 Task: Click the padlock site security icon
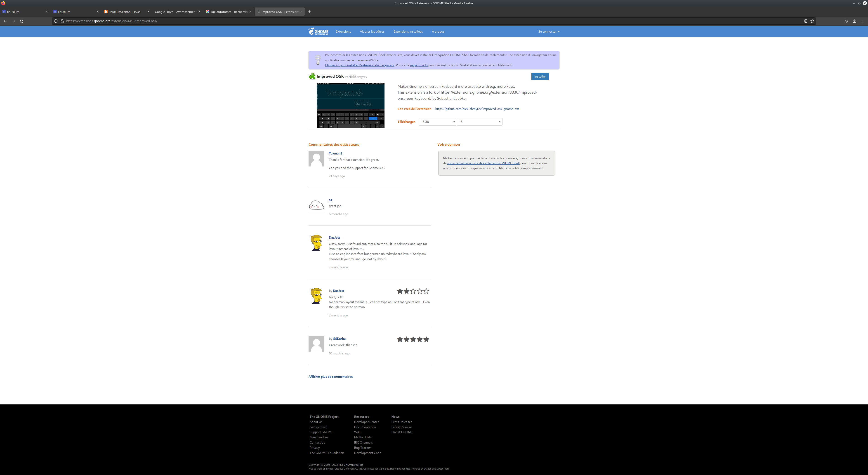62,21
